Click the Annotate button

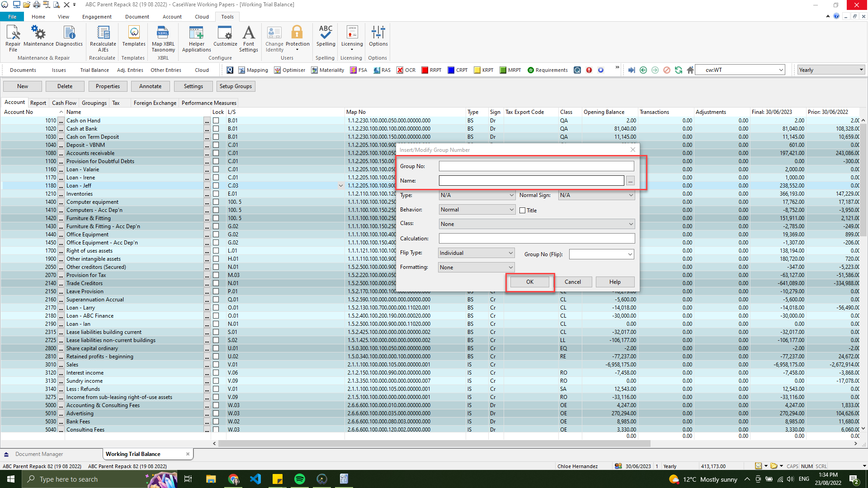click(151, 86)
